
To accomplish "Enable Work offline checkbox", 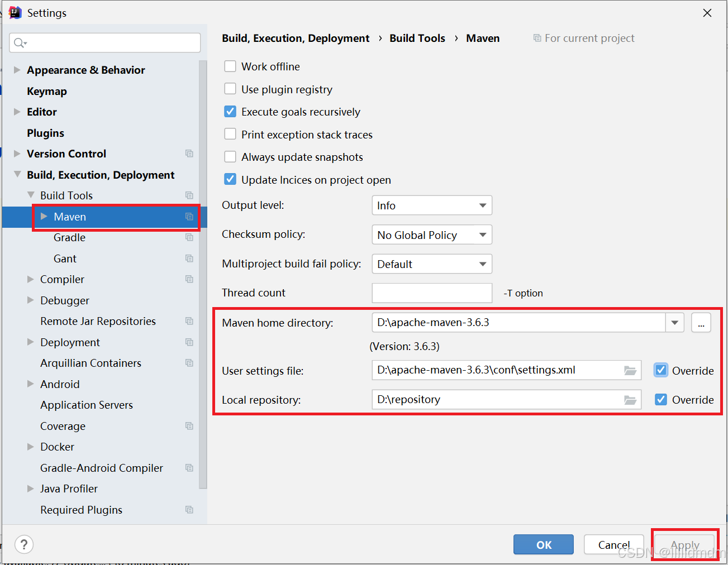I will [x=230, y=66].
